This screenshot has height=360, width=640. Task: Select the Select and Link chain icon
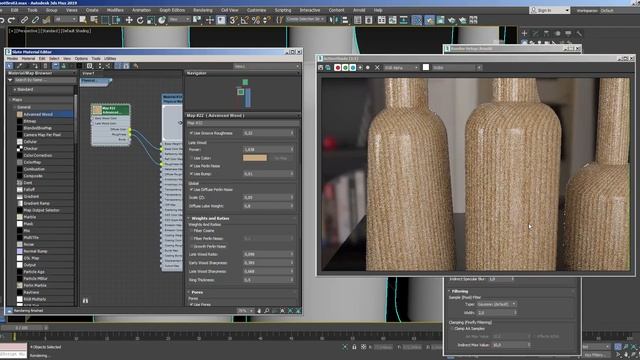pyautogui.click(x=24, y=20)
